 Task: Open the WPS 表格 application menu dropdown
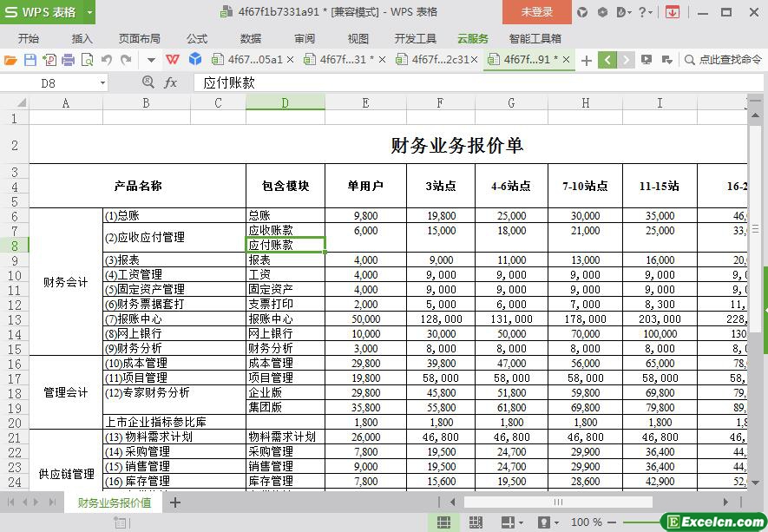coord(89,12)
